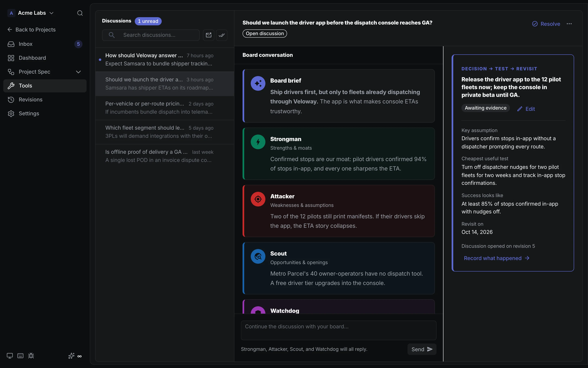
Task: Open the three-dot more options menu
Action: (569, 24)
